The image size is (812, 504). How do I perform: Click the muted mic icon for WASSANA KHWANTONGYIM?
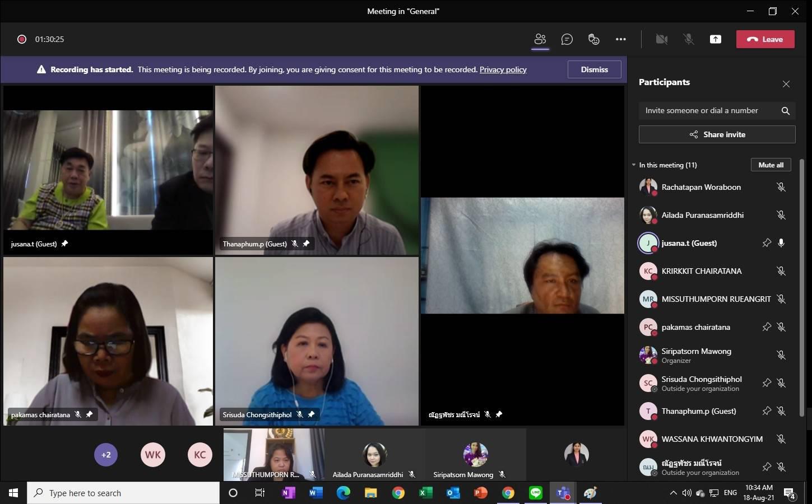781,439
